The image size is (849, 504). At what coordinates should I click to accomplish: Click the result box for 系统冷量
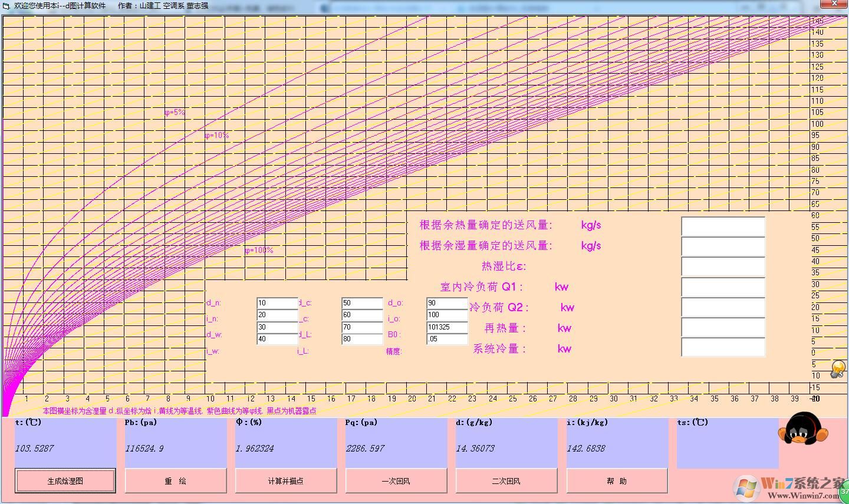click(723, 347)
